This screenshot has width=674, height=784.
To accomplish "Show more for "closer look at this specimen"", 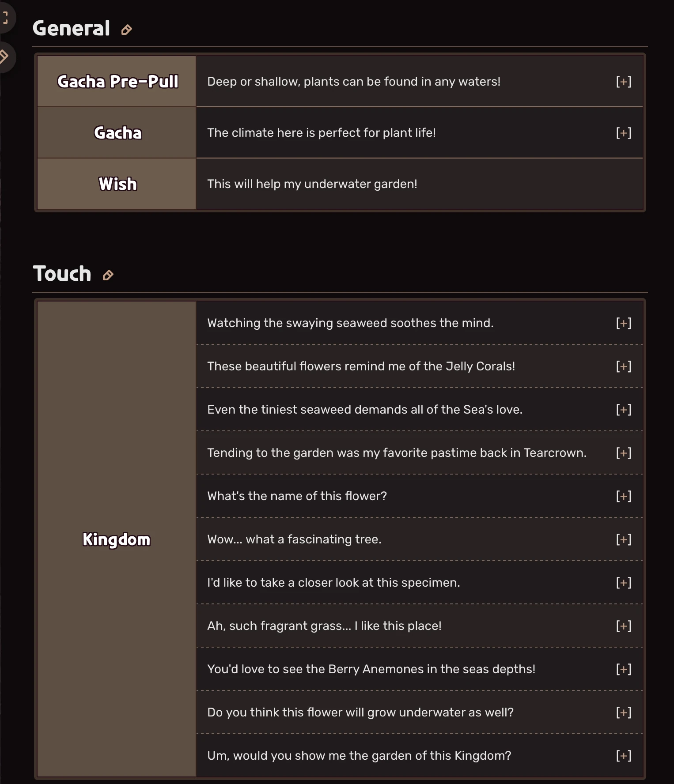I will point(623,583).
